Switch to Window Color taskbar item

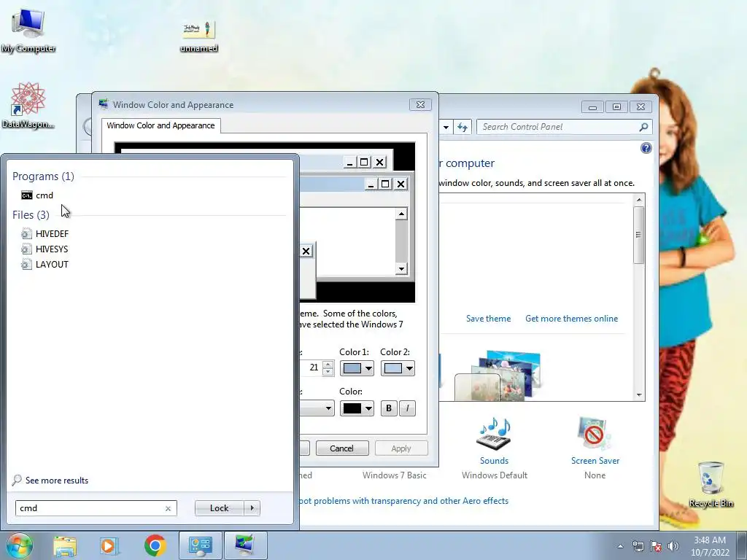pos(245,545)
